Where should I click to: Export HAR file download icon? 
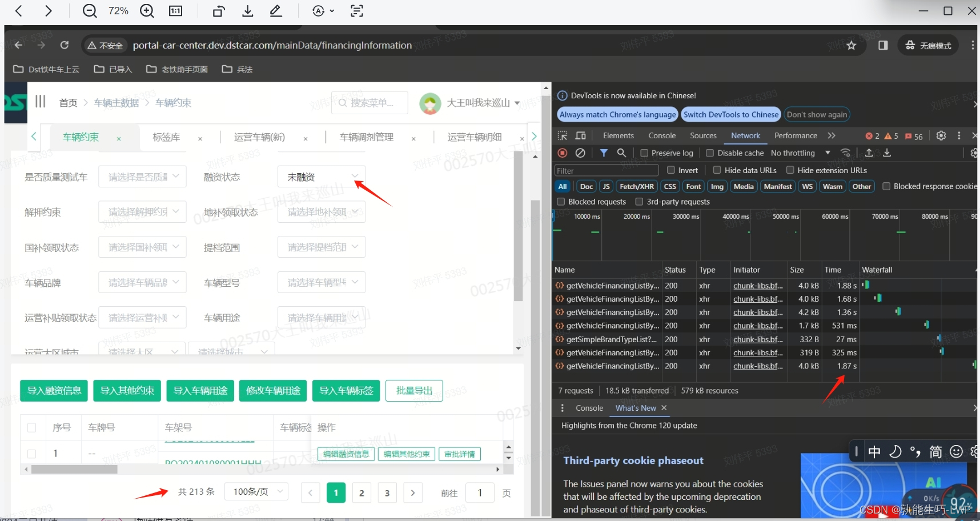click(887, 153)
